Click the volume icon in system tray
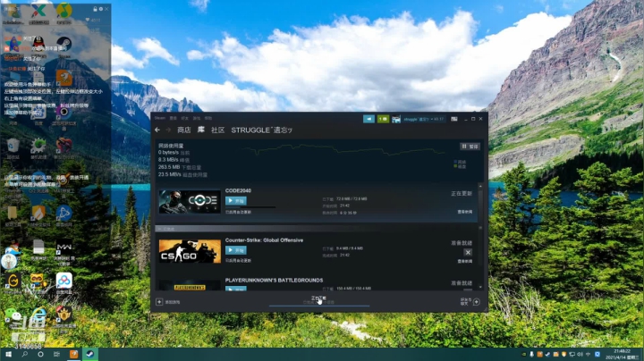 [580, 354]
